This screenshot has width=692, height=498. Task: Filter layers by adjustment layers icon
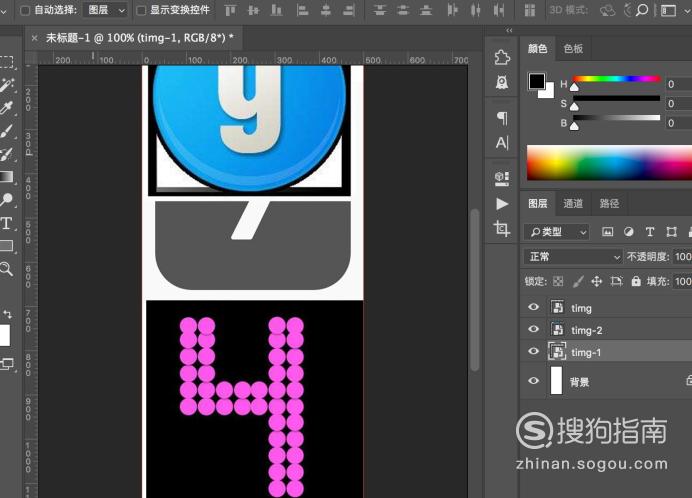(x=628, y=232)
